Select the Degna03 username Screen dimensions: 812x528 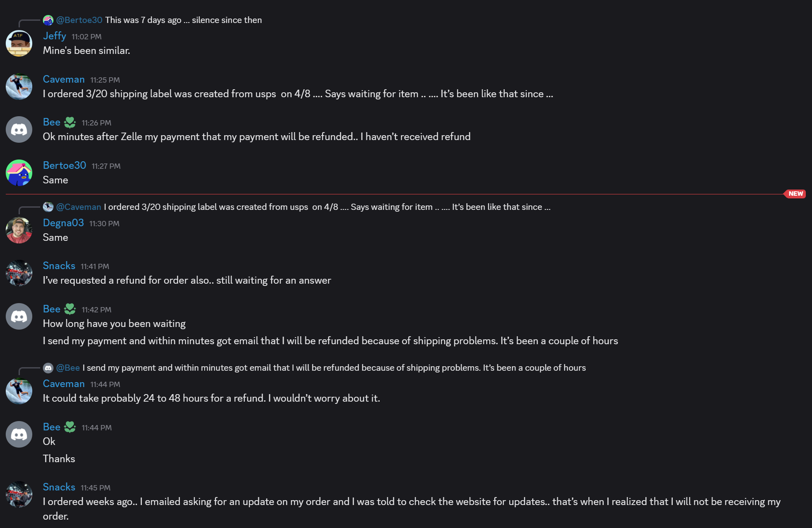(63, 223)
